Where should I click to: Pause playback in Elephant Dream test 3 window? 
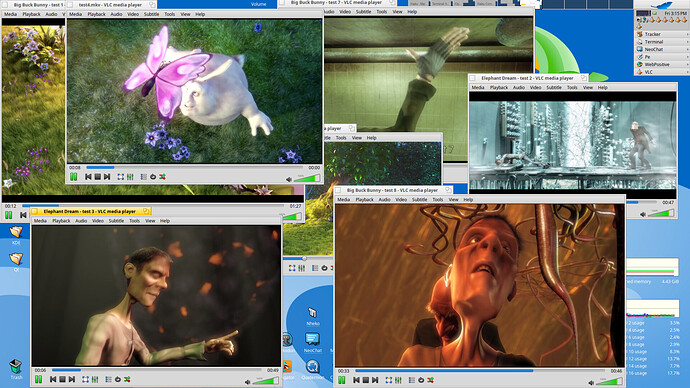[38, 379]
